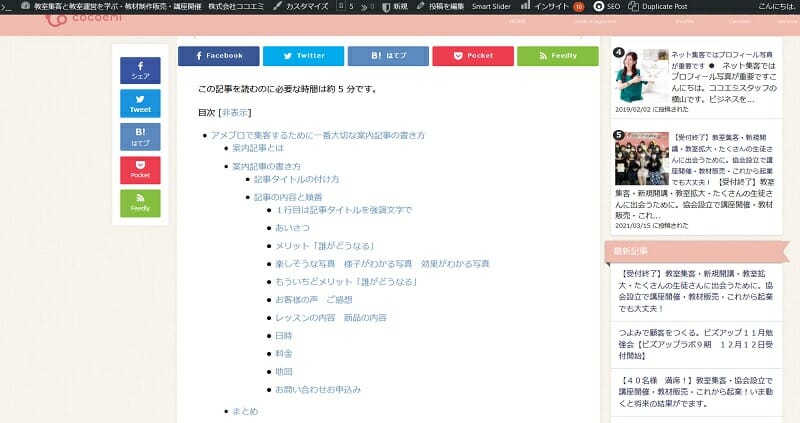
Task: Hide the table of contents via 非表示
Action: (x=235, y=113)
